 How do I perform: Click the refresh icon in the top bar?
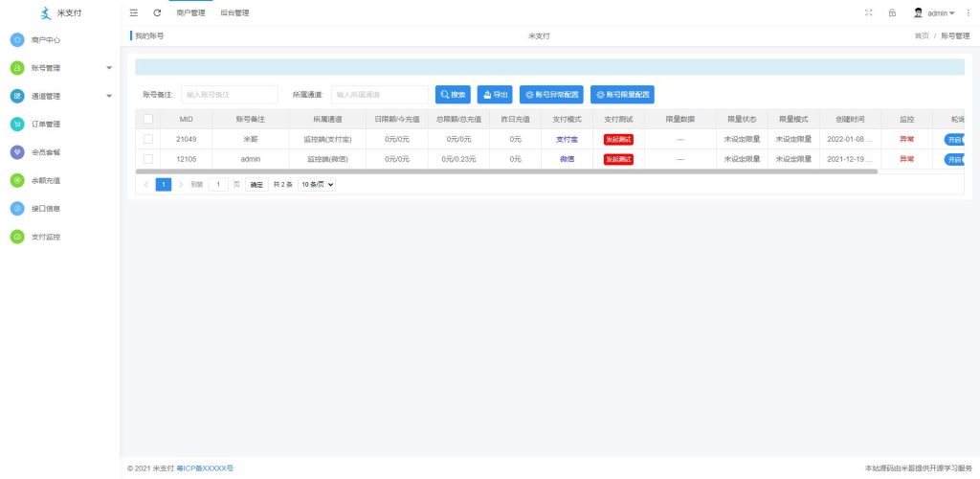pos(157,13)
